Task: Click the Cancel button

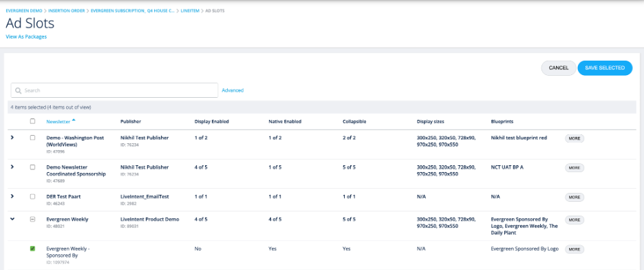Action: 559,68
